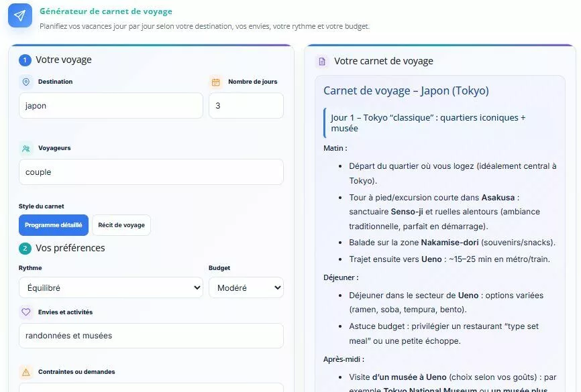This screenshot has height=392, width=581.
Task: Click the Générateur de carnet de voyage title
Action: coord(106,11)
